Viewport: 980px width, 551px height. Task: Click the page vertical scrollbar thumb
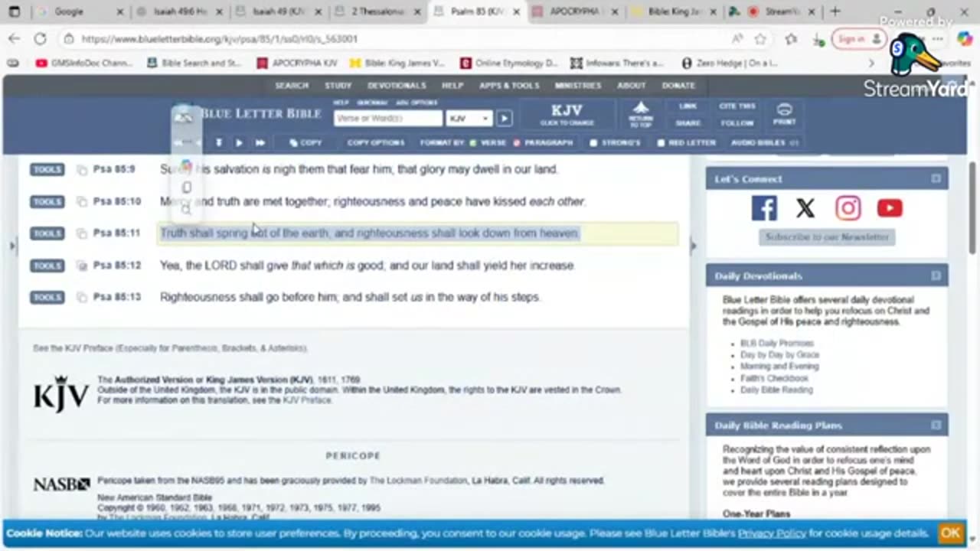tap(972, 207)
